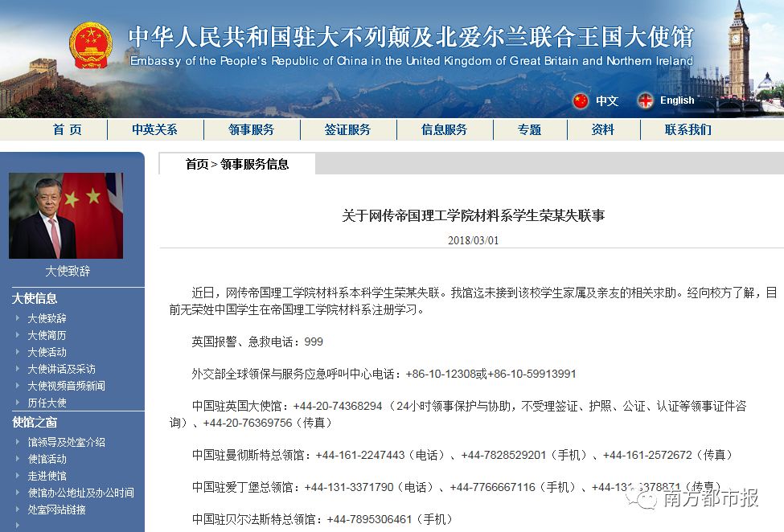Click the China flag icon beside 中文
Screen dimensions: 784x532
coord(581,101)
